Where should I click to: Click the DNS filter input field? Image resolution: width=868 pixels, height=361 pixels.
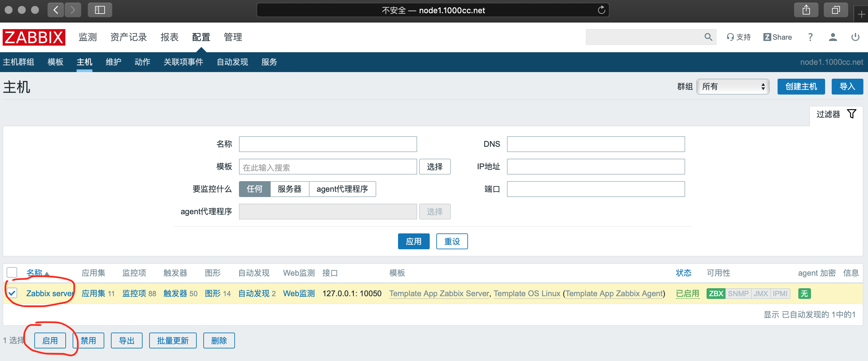coord(595,144)
